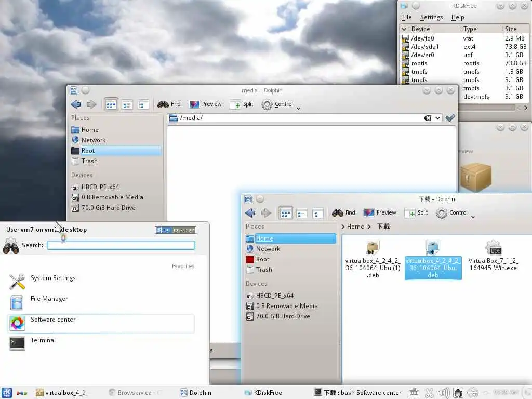Click the Home breadcrumb in 下載 window
This screenshot has width=532, height=399.
point(355,227)
